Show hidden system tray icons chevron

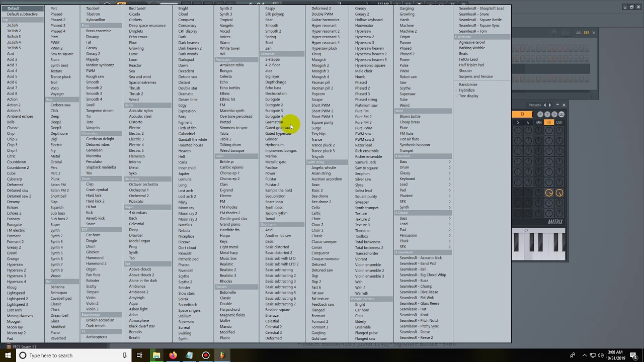tap(585, 355)
